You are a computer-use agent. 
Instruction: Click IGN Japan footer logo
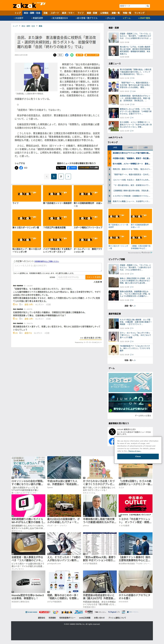pos(89,612)
